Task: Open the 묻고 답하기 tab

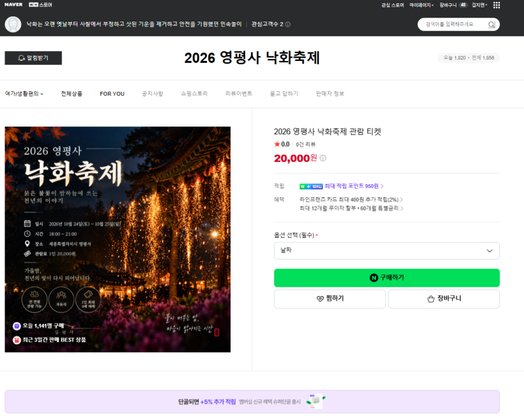Action: (284, 94)
